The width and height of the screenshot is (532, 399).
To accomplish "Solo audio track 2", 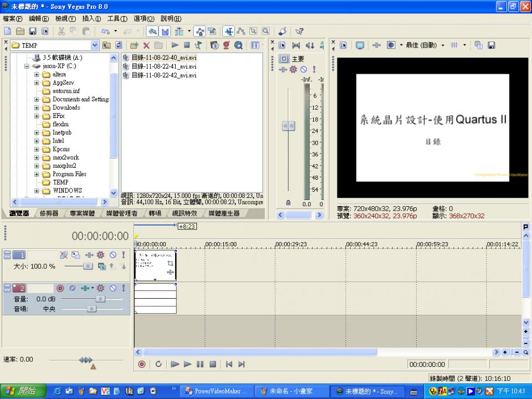I will (x=123, y=288).
